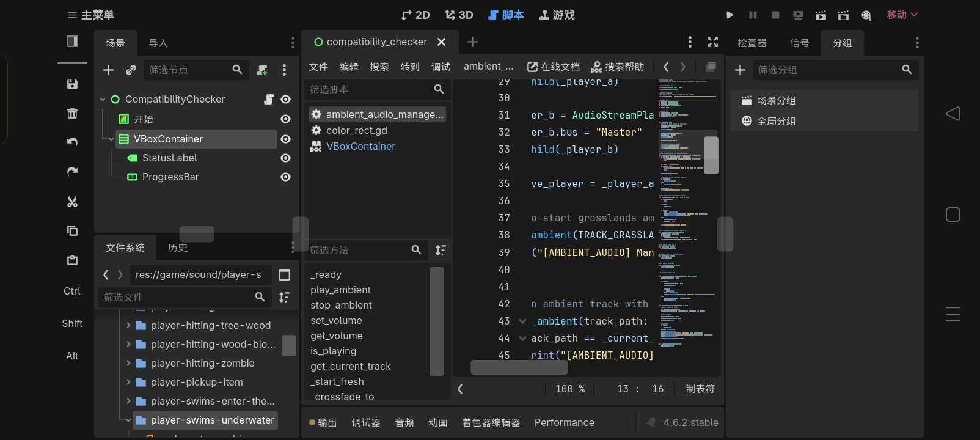Instantiate child scene link icon
Image resolution: width=980 pixels, height=440 pixels.
tap(131, 70)
